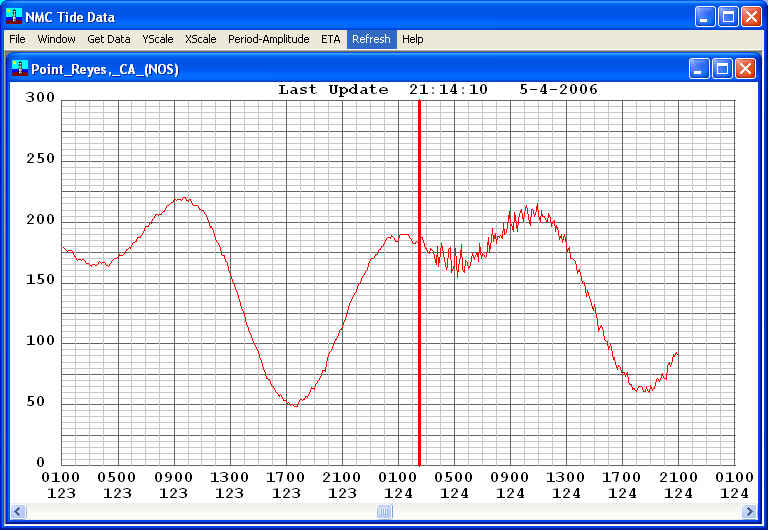Screen dimensions: 768x530
Task: Open the Get Data menu
Action: click(109, 39)
